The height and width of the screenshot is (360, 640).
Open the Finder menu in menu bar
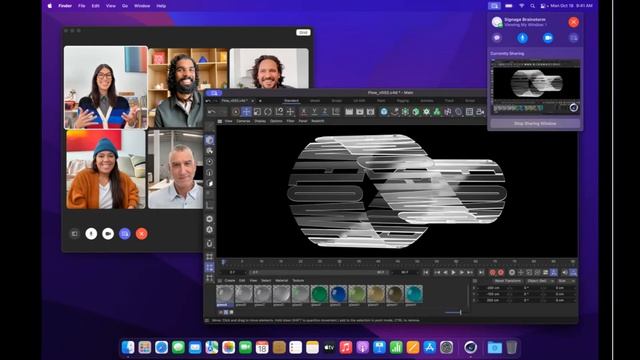(65, 6)
